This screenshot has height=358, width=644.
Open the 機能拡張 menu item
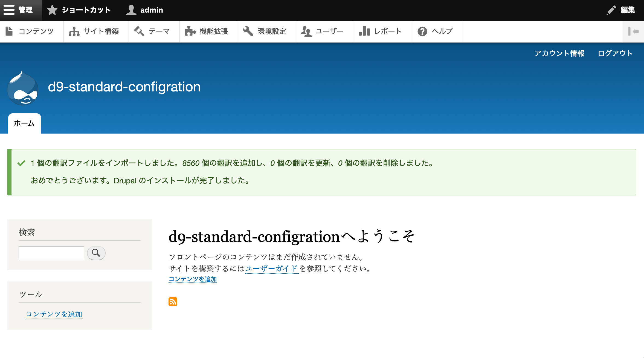[209, 31]
